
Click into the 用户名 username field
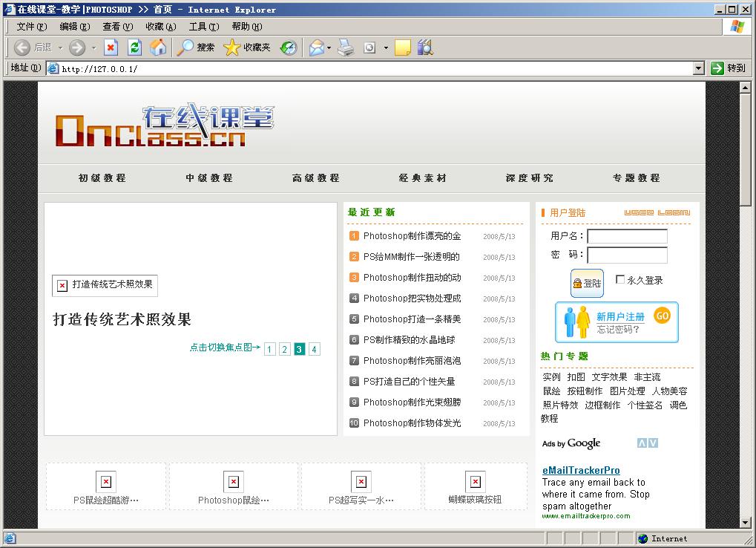tap(627, 236)
